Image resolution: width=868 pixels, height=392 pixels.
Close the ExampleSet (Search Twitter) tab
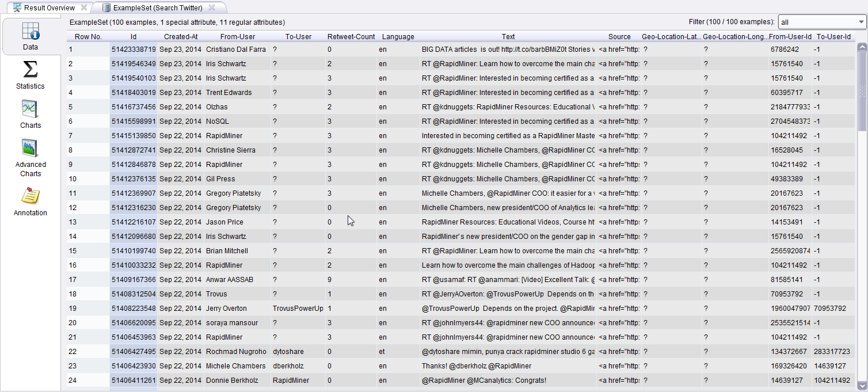(212, 7)
